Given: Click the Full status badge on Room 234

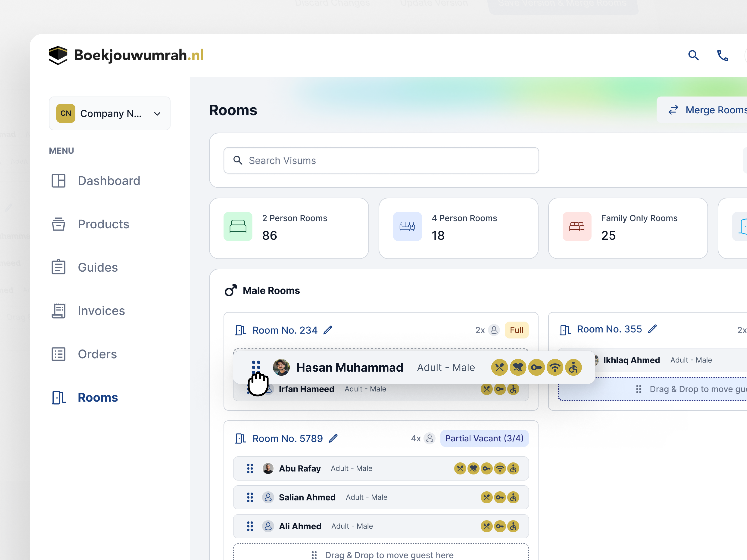Looking at the screenshot, I should [x=517, y=330].
